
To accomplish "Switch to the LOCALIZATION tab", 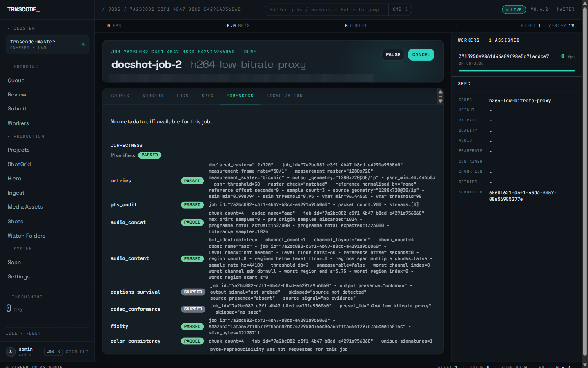I will tap(285, 96).
